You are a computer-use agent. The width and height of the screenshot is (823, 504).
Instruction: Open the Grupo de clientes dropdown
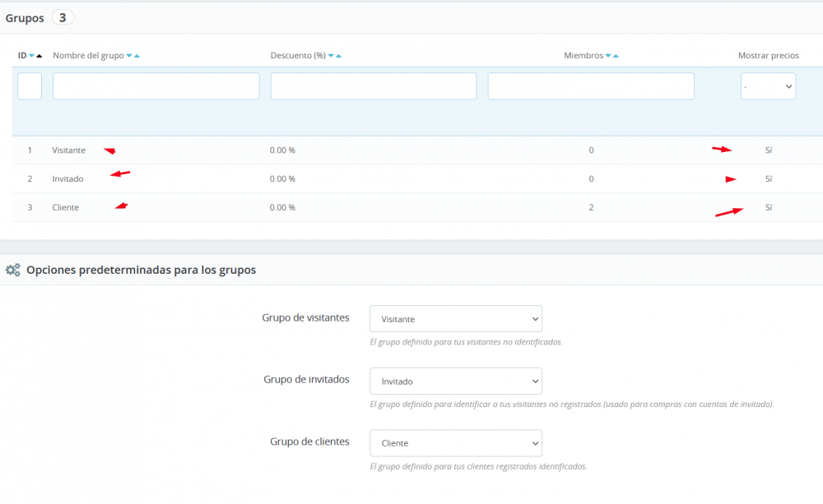click(x=456, y=443)
